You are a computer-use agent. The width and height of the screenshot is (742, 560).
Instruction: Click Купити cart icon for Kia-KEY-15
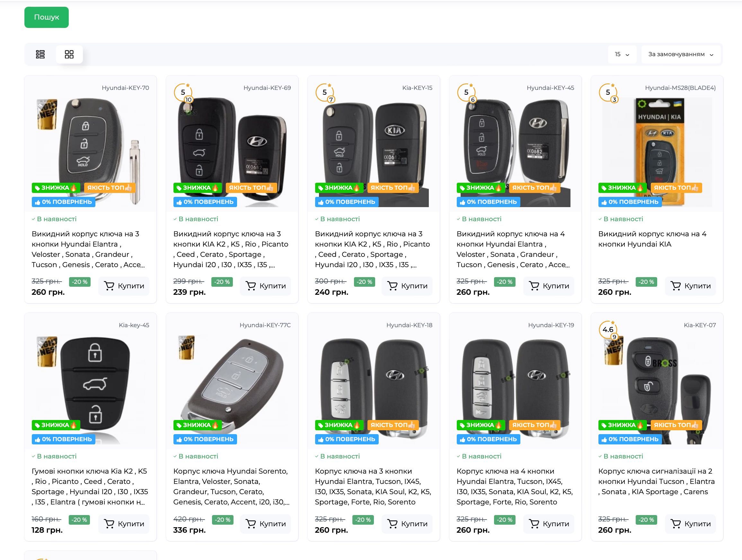coord(392,286)
